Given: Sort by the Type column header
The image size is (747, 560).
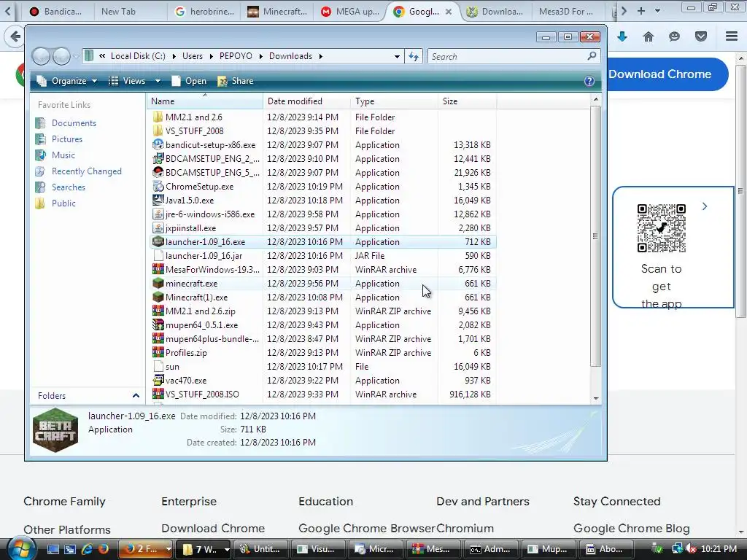Looking at the screenshot, I should (x=394, y=101).
